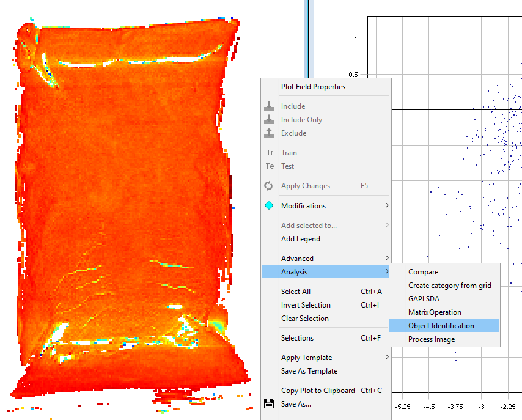
Task: Click the Include icon in the context menu
Action: (269, 106)
